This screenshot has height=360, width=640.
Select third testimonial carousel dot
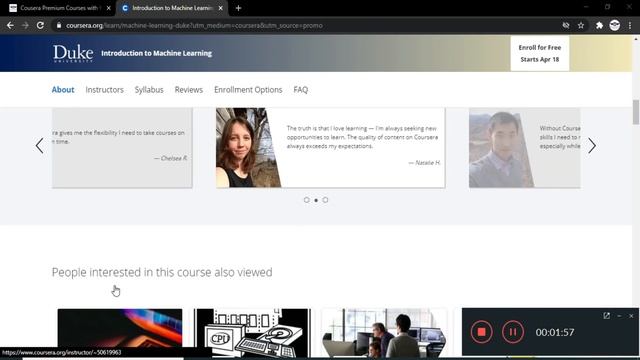click(x=325, y=200)
